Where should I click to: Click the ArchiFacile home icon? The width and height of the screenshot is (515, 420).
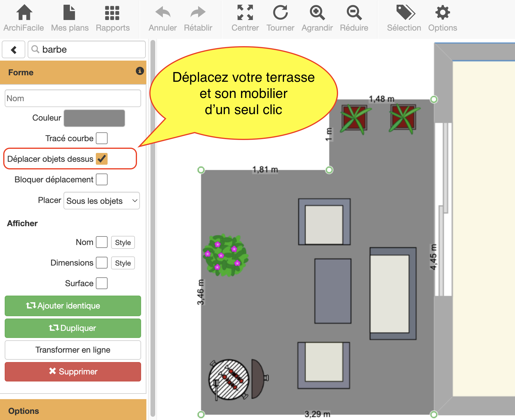24,13
